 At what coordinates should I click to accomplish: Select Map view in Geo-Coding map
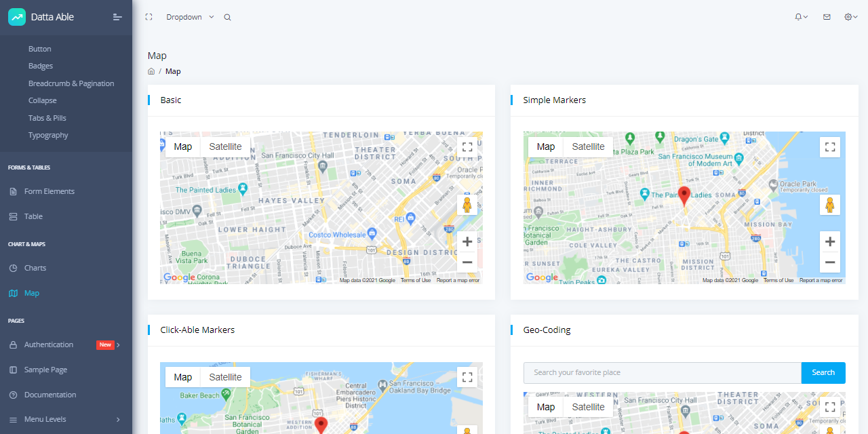pyautogui.click(x=546, y=407)
